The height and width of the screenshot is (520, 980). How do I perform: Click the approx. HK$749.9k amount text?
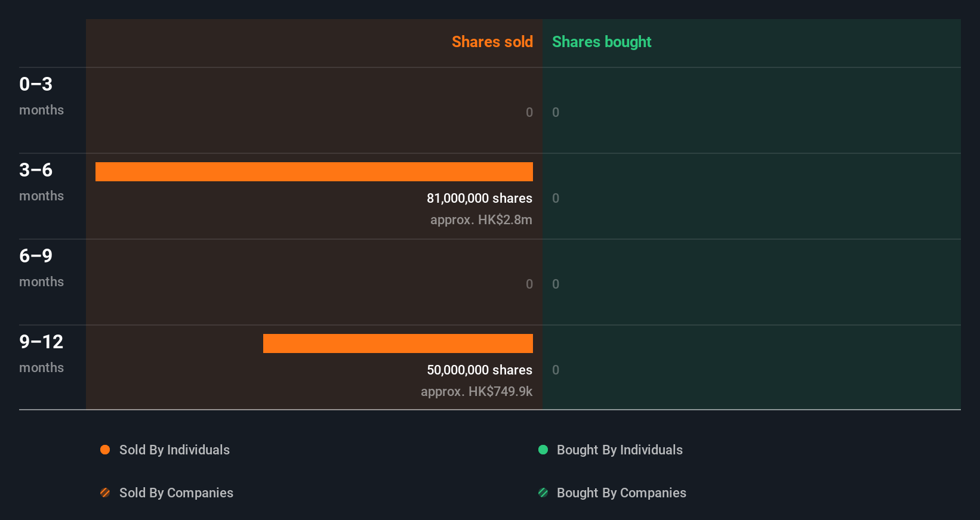tap(476, 391)
